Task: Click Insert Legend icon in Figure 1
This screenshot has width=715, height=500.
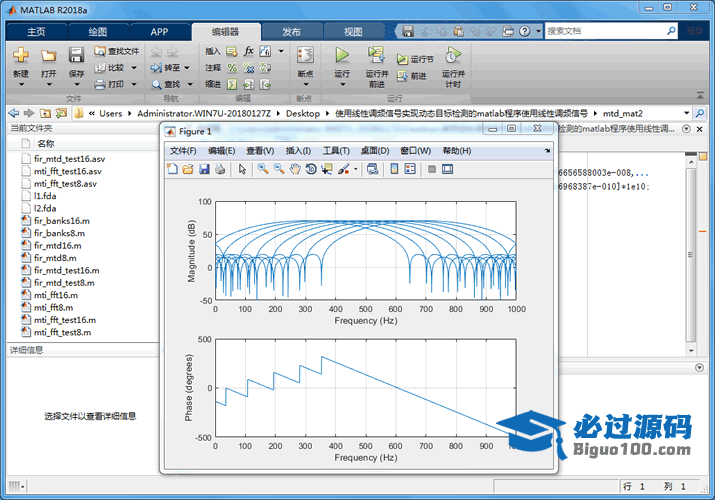Action: pyautogui.click(x=410, y=169)
